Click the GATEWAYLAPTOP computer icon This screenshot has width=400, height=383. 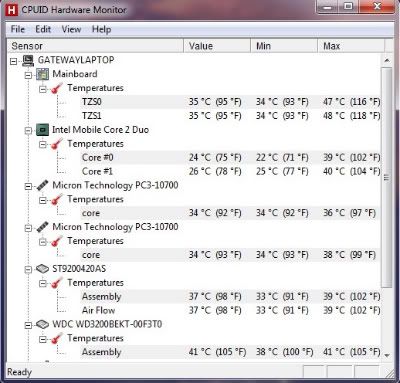pos(28,60)
